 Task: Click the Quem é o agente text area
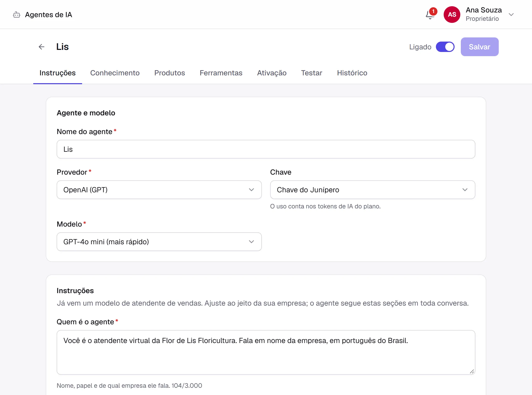(266, 352)
